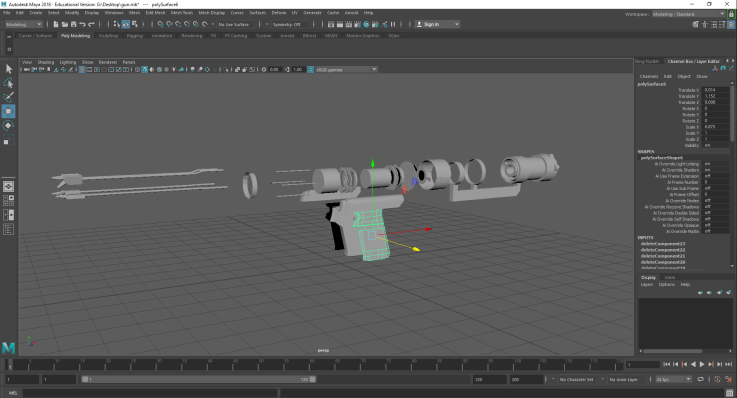Click the Select by hierarchy icon

coord(117,24)
